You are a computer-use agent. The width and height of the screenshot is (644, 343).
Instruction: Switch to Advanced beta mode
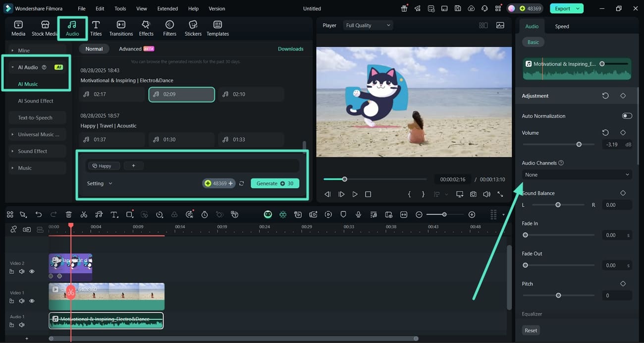137,49
